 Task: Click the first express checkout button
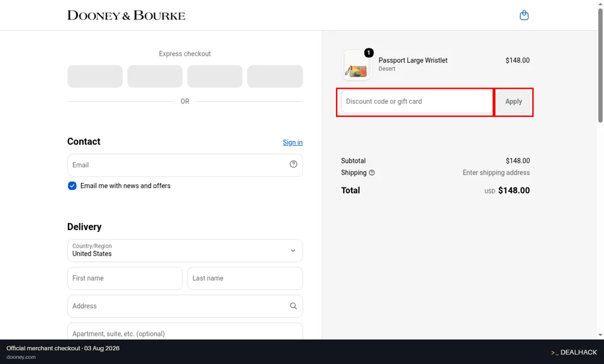(95, 76)
